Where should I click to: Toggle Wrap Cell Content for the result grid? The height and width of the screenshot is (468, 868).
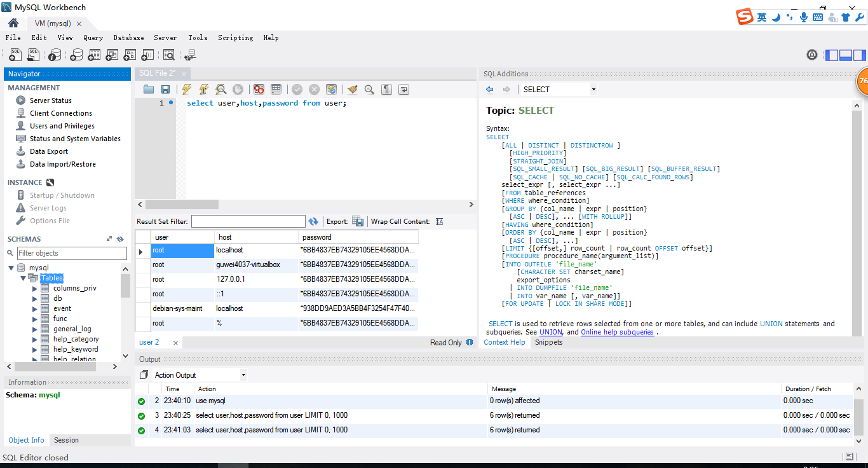coord(439,220)
